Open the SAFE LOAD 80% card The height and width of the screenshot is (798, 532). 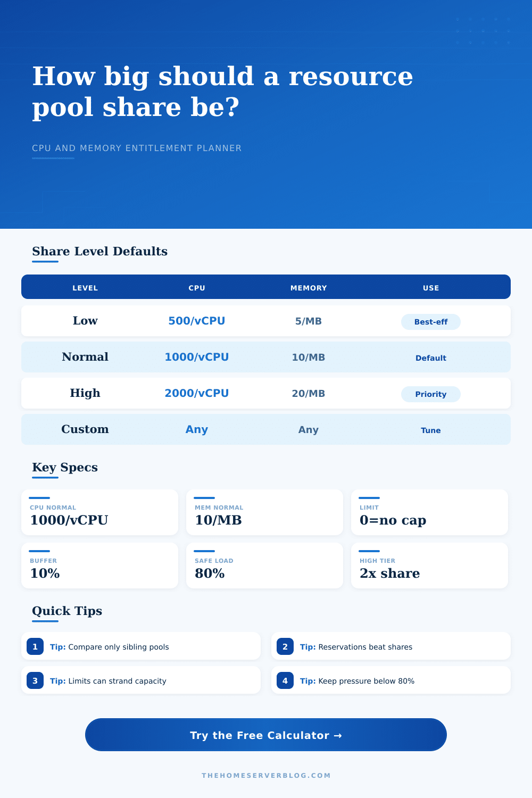point(264,566)
